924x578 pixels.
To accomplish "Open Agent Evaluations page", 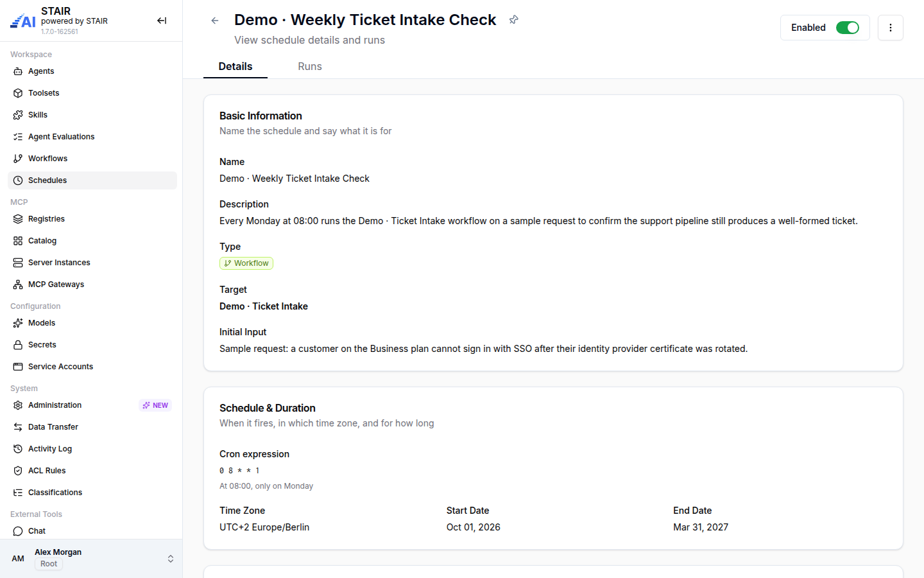I will [92, 137].
